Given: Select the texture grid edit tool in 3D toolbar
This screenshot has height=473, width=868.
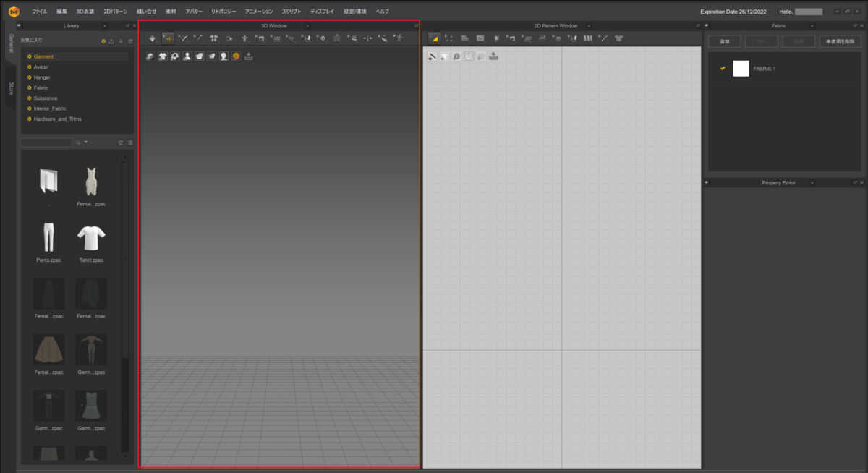Looking at the screenshot, I should pyautogui.click(x=276, y=38).
